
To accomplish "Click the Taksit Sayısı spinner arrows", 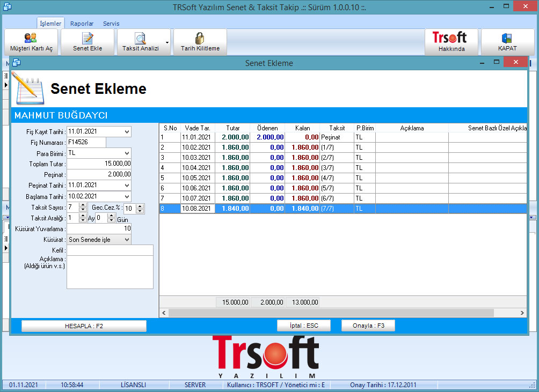I will point(83,208).
